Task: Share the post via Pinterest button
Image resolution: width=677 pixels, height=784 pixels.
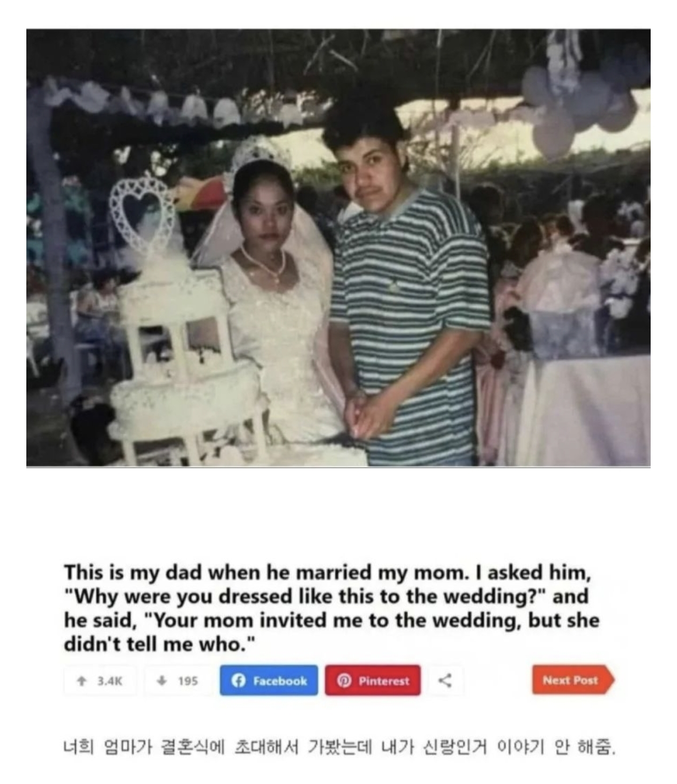Action: 373,680
